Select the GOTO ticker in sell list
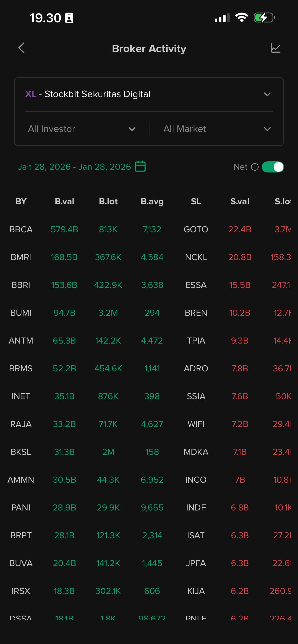Screen dimensions: 298x644 [x=196, y=230]
